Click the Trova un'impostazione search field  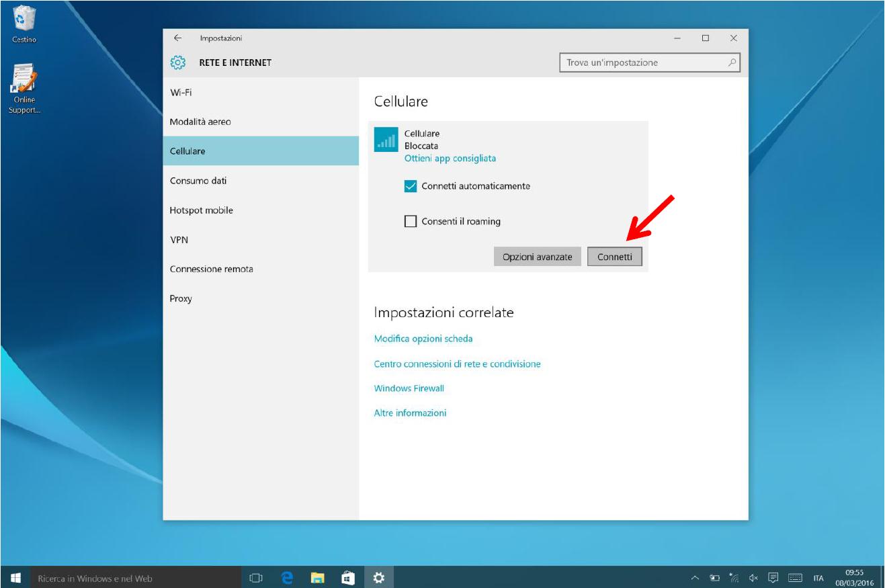(x=649, y=62)
